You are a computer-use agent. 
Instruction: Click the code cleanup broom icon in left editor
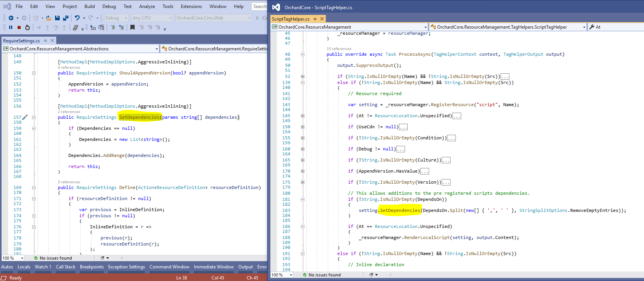(x=102, y=258)
